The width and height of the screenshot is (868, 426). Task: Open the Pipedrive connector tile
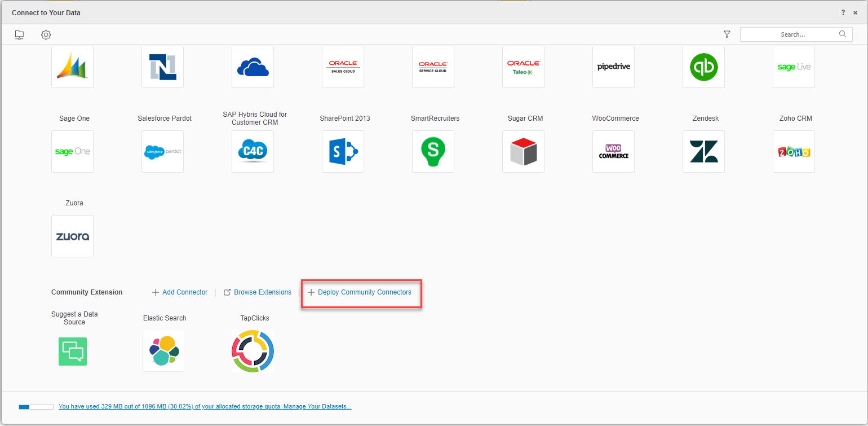[x=613, y=67]
